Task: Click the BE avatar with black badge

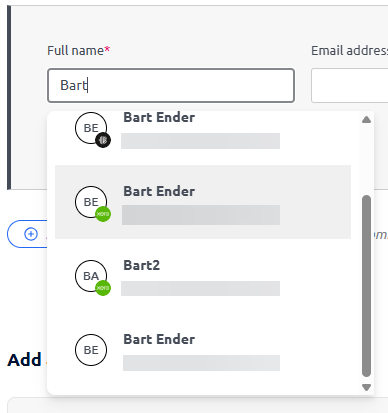Action: pyautogui.click(x=91, y=128)
